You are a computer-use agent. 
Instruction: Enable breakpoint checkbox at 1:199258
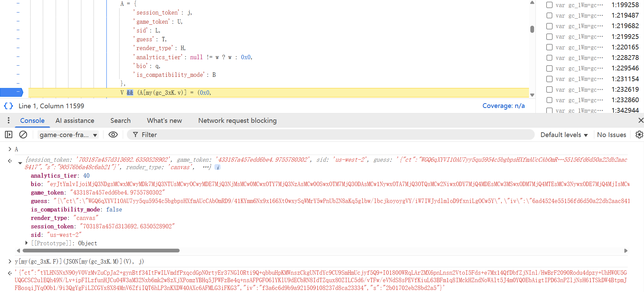coord(550,5)
